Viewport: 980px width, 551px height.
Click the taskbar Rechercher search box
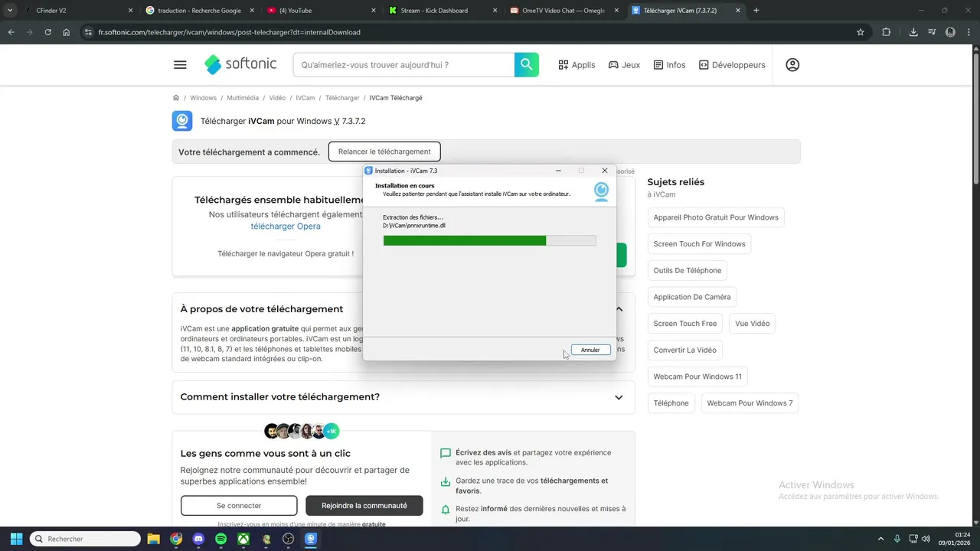(x=85, y=539)
